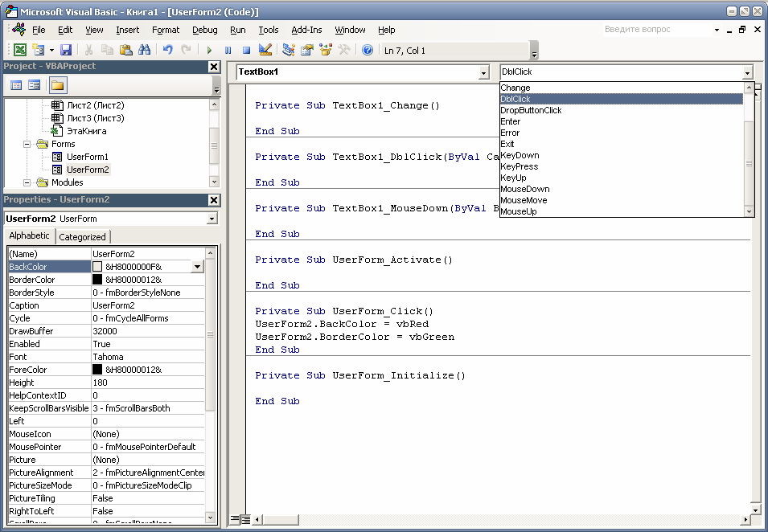Screen dimensions: 768x532
Task: Click the Insert UserForm toolbar icon
Action: tap(39, 50)
